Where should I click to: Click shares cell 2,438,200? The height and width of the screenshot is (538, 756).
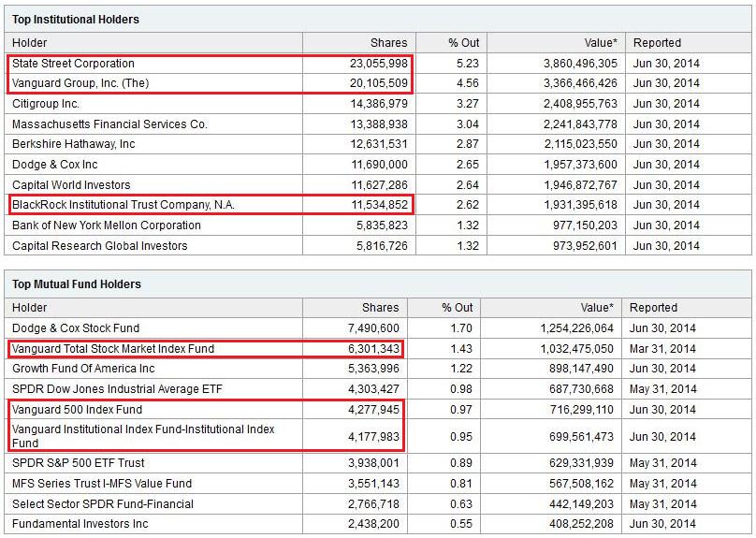[x=373, y=524]
